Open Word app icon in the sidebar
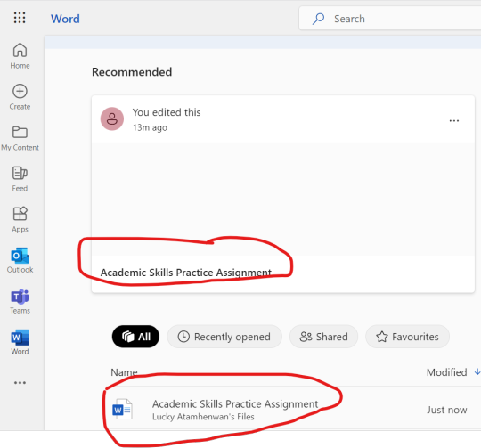Image resolution: width=481 pixels, height=448 pixels. 20,342
